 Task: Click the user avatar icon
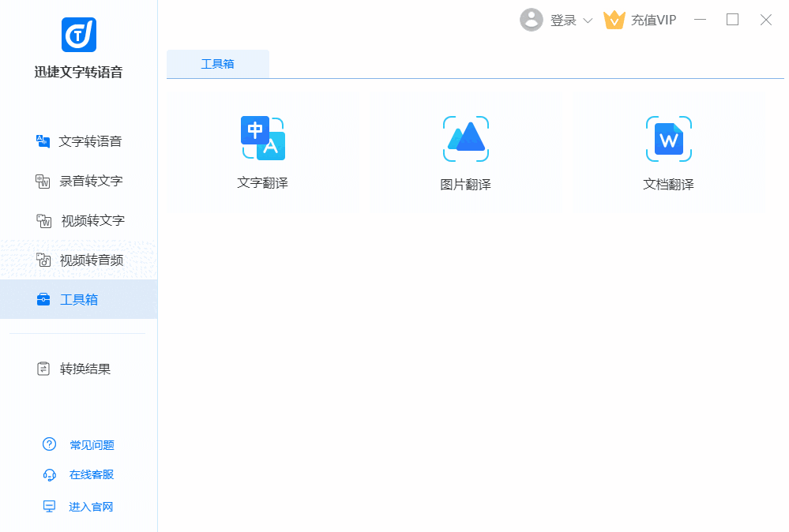pos(532,20)
